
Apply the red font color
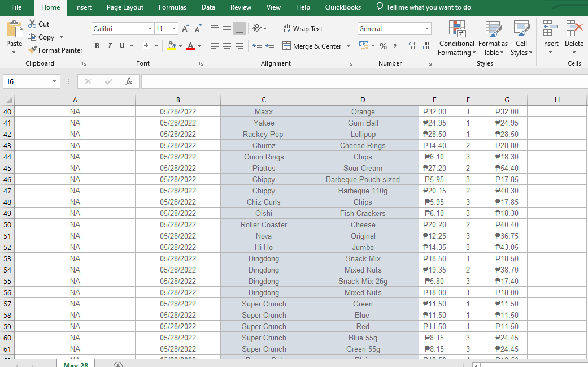(x=190, y=46)
